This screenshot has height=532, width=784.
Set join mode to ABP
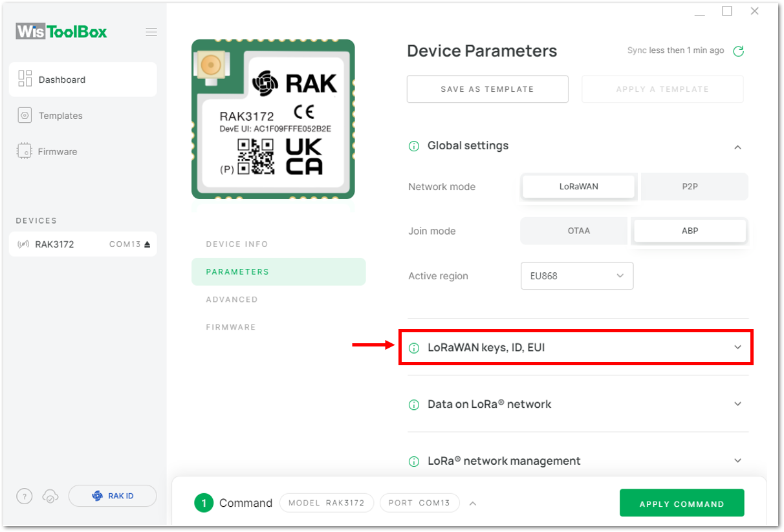690,231
